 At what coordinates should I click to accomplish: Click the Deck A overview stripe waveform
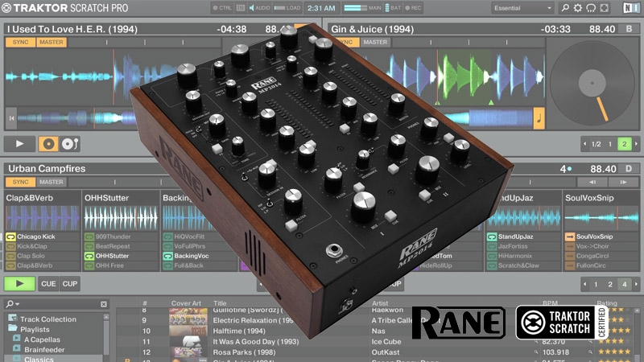tap(77, 118)
